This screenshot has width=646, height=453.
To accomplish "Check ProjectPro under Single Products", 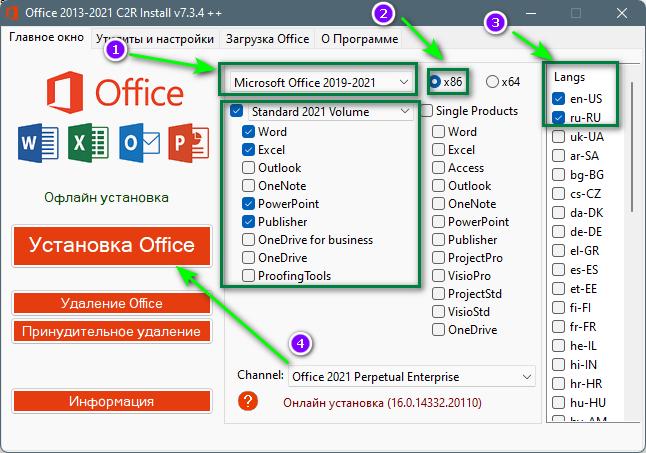I will click(438, 258).
